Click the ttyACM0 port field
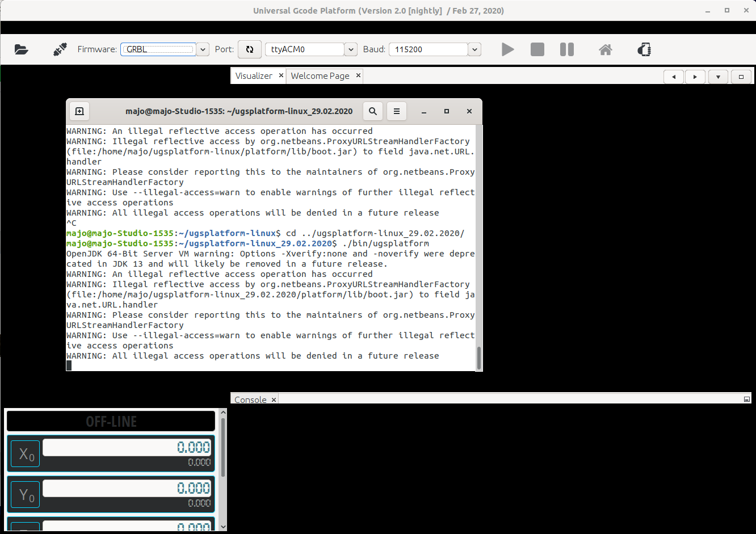The image size is (756, 534). [305, 49]
